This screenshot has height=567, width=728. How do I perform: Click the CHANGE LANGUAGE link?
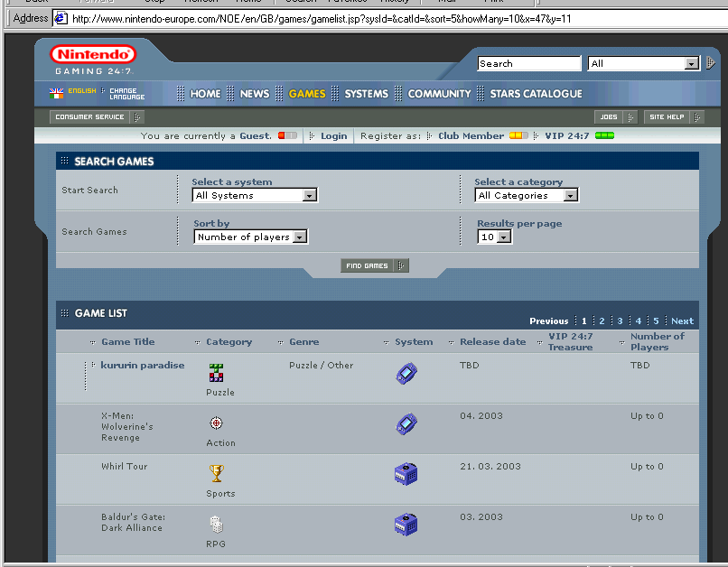(x=126, y=94)
